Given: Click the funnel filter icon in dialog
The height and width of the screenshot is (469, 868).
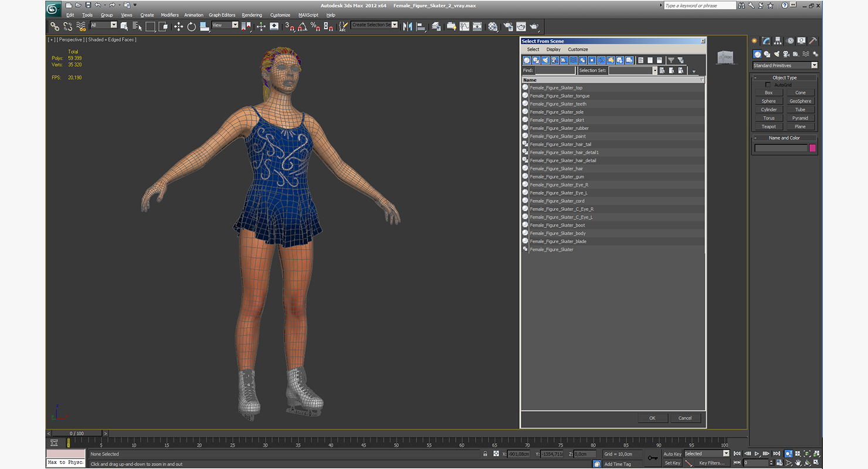Looking at the screenshot, I should coord(671,60).
